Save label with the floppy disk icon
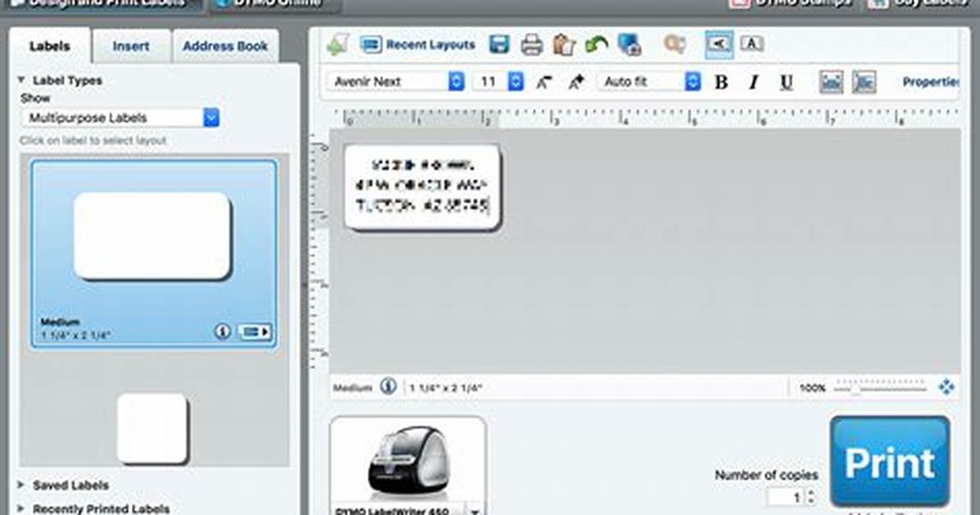 (x=499, y=44)
